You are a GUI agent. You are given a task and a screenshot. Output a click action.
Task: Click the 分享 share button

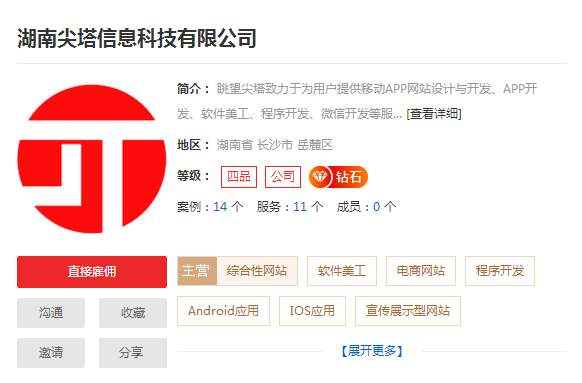[133, 353]
